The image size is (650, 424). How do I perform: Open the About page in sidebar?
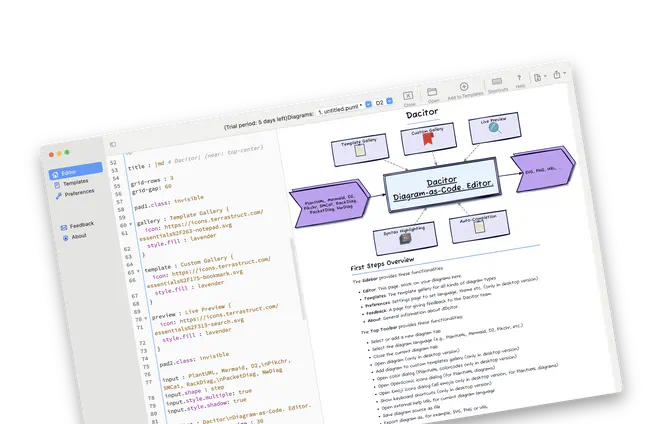(x=75, y=237)
